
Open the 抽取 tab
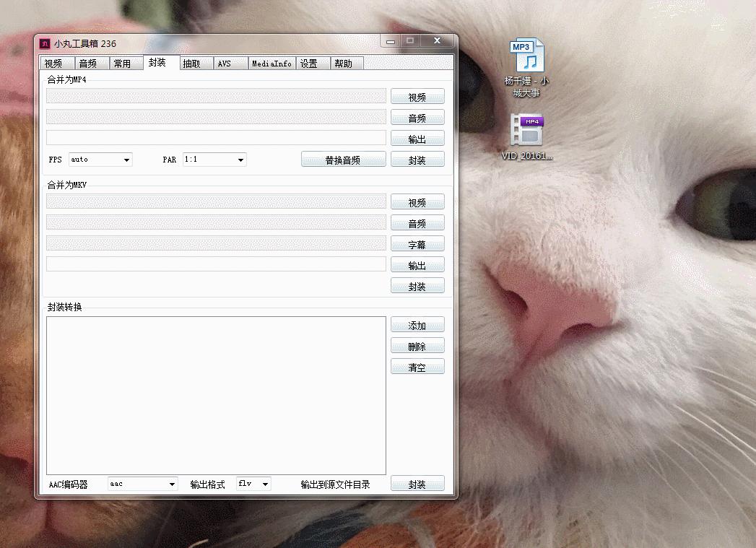(192, 64)
